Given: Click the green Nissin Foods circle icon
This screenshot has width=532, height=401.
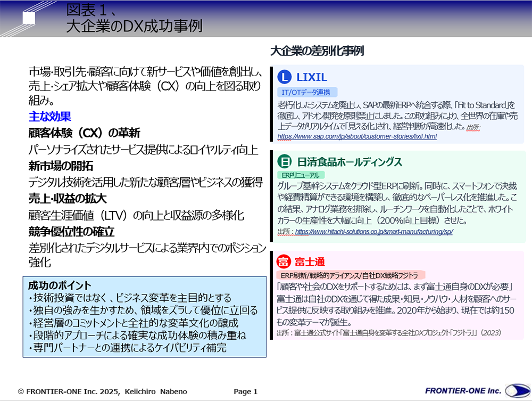Looking at the screenshot, I should pyautogui.click(x=285, y=161).
